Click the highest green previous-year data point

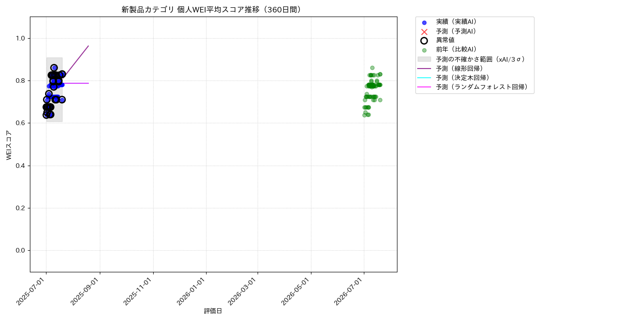click(x=372, y=68)
